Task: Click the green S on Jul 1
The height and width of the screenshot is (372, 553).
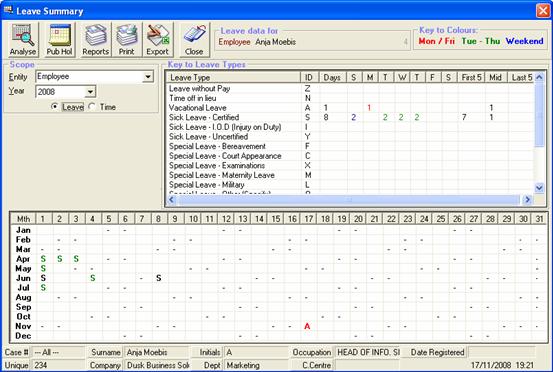Action: tap(43, 288)
